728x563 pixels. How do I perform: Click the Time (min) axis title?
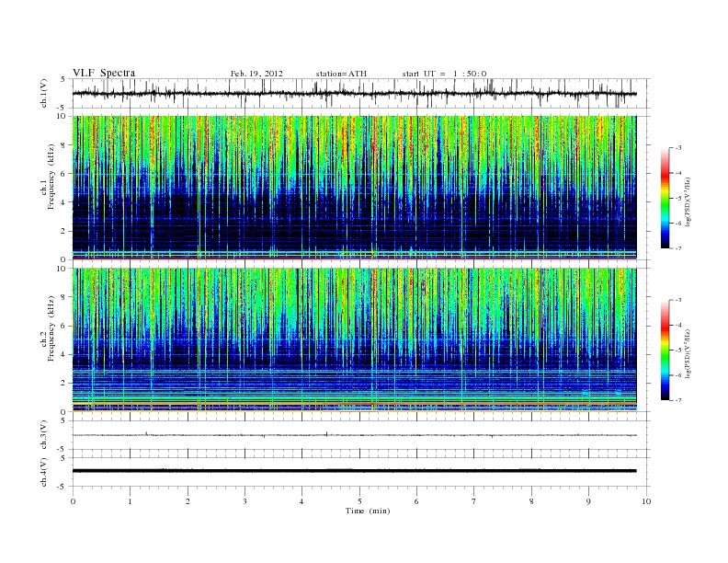point(368,511)
